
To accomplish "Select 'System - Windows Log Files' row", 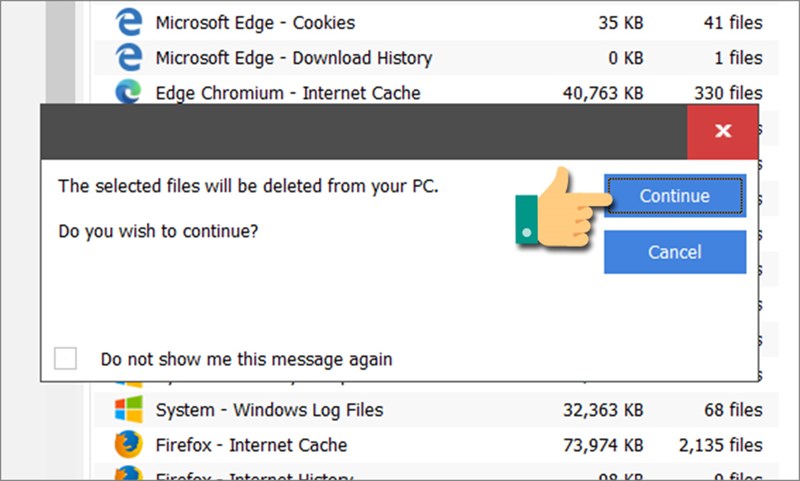I will (x=269, y=410).
